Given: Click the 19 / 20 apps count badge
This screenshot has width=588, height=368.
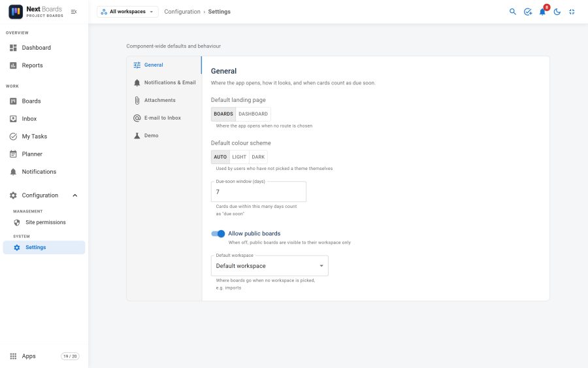Looking at the screenshot, I should coord(70,356).
